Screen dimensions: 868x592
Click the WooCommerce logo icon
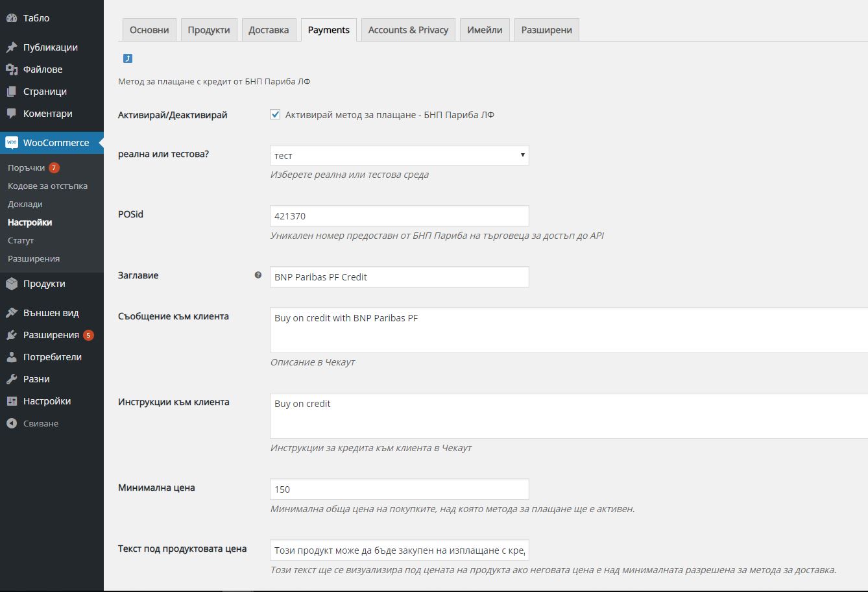click(x=12, y=143)
